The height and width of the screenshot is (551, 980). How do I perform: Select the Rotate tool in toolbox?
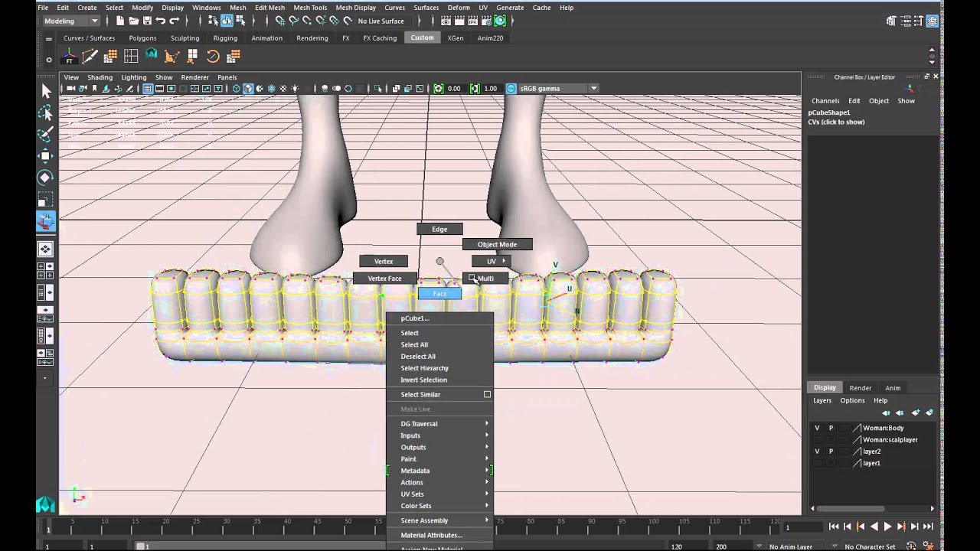pyautogui.click(x=45, y=177)
